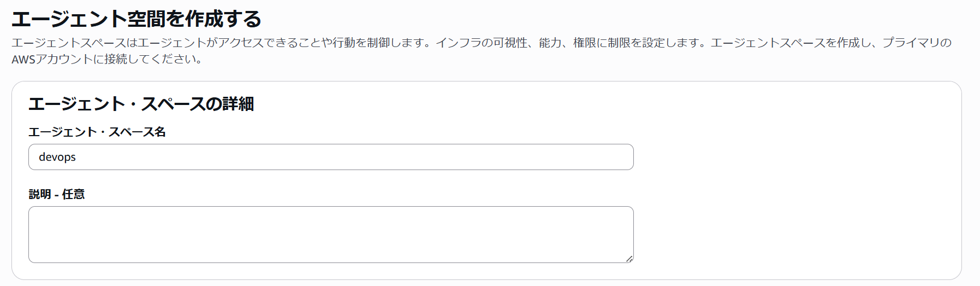The width and height of the screenshot is (980, 286).
Task: Click the phrase インフラの可視性 in intro text
Action: pyautogui.click(x=482, y=43)
